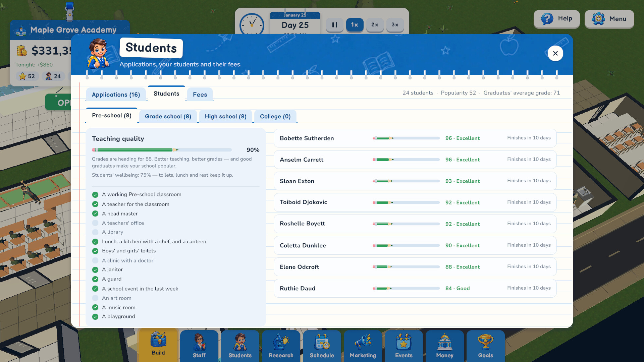
Task: Close the Students panel
Action: pyautogui.click(x=555, y=53)
